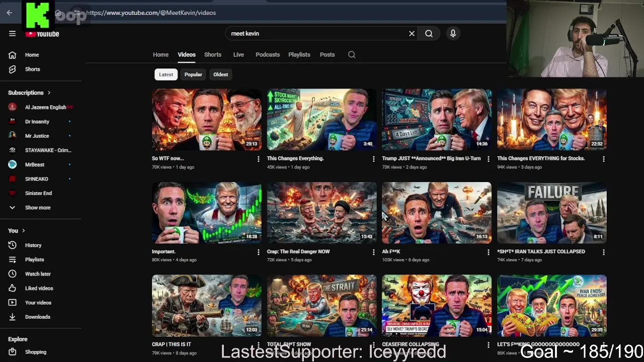The width and height of the screenshot is (644, 362).
Task: Clear the search box with X
Action: (x=412, y=34)
